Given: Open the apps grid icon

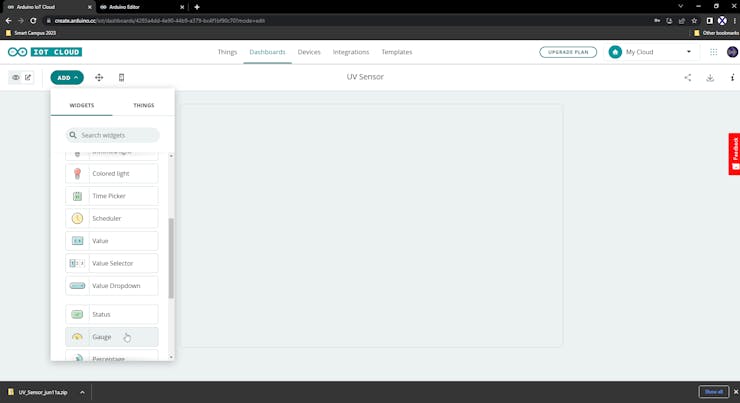Looking at the screenshot, I should coord(714,52).
